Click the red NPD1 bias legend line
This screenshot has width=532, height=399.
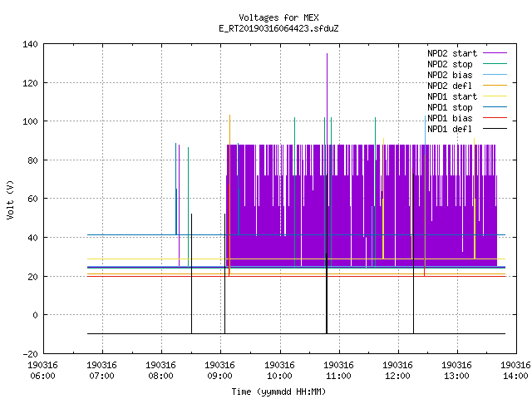coord(495,118)
